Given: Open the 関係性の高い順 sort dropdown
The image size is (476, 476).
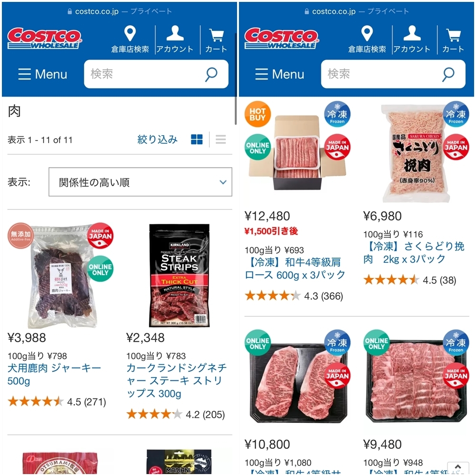Looking at the screenshot, I should pos(140,182).
